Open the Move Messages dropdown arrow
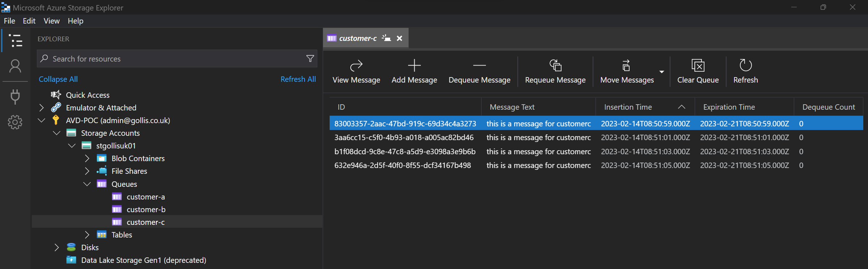Screen dimensions: 868x269 [662, 72]
